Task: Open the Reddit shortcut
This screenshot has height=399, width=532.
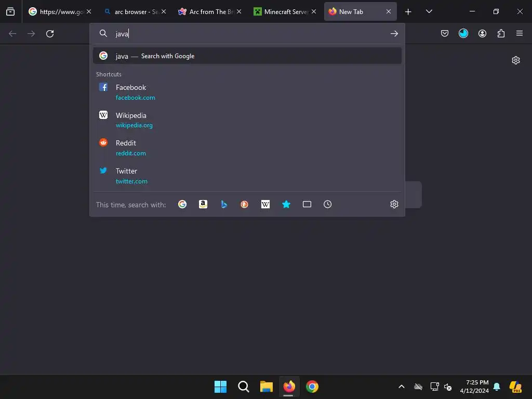Action: pos(247,148)
